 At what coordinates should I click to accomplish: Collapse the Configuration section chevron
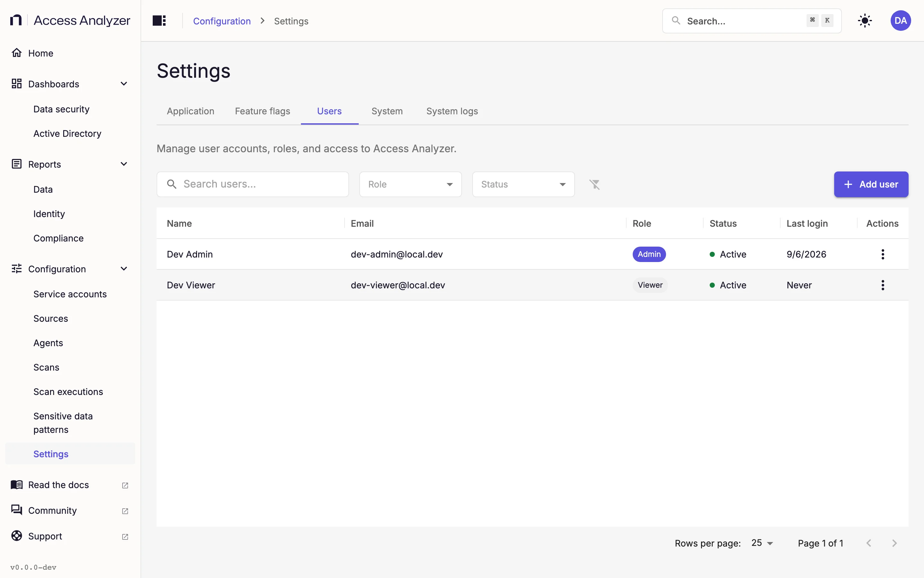click(x=124, y=269)
